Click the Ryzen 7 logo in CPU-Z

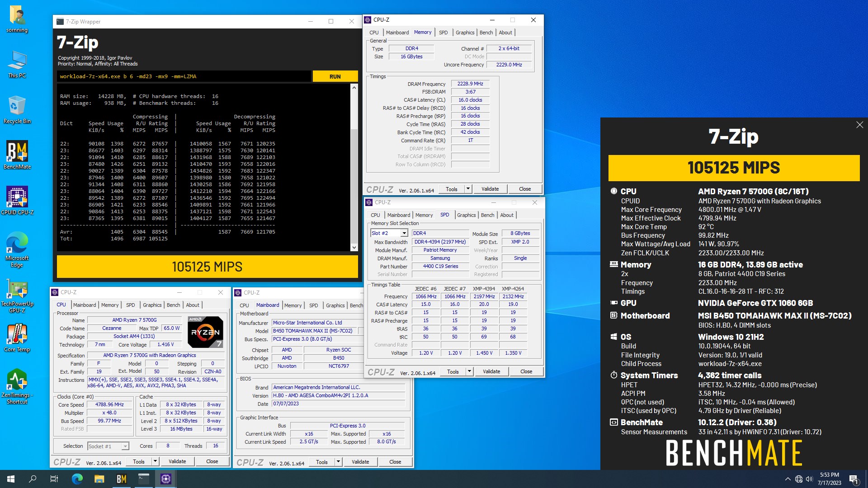(205, 332)
